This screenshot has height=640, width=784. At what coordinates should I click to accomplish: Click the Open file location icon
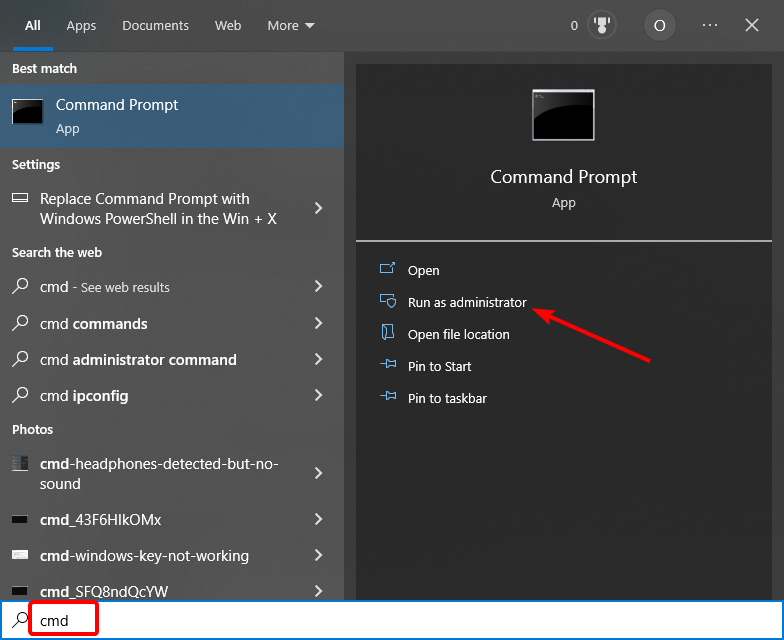point(388,334)
